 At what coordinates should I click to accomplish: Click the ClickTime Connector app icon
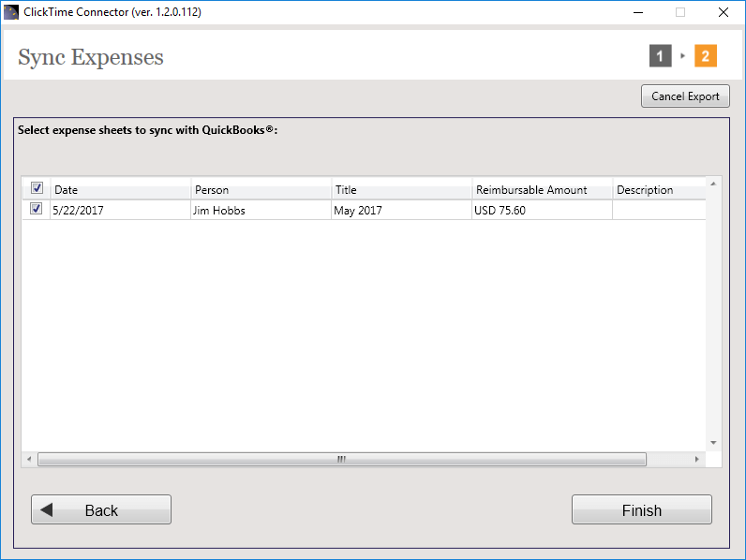coord(11,12)
